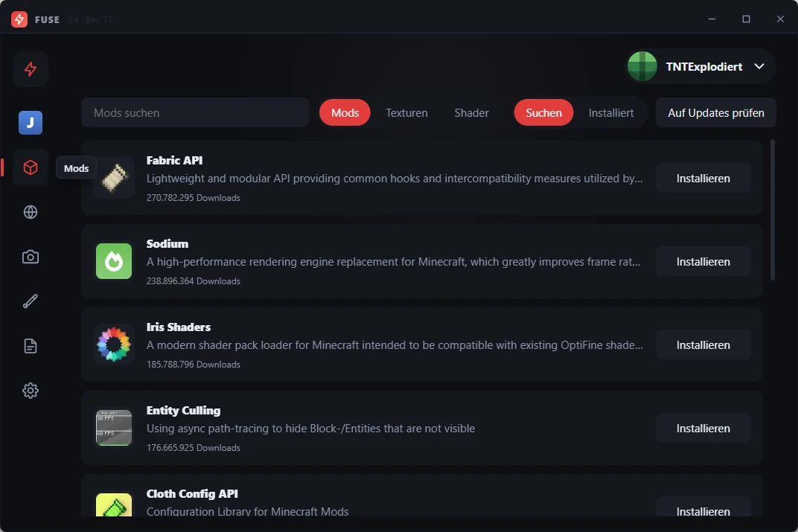Click the Cloth Config API mod icon

point(114,504)
